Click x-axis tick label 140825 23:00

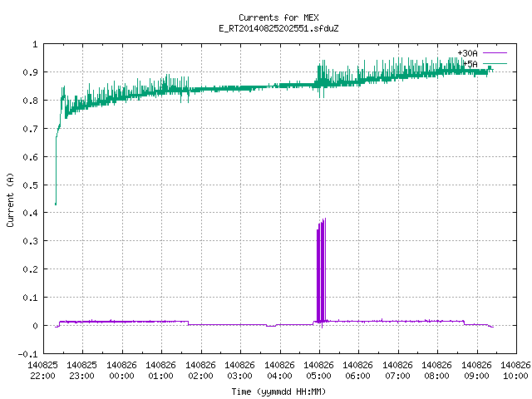[81, 371]
